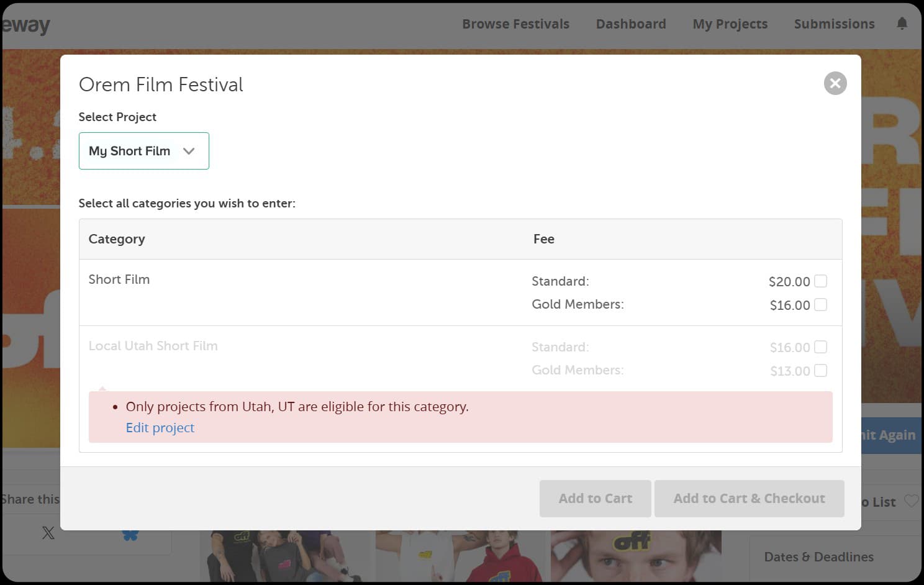Check the Short Film Standard $20.00 box
Image resolution: width=924 pixels, height=585 pixels.
coord(820,281)
